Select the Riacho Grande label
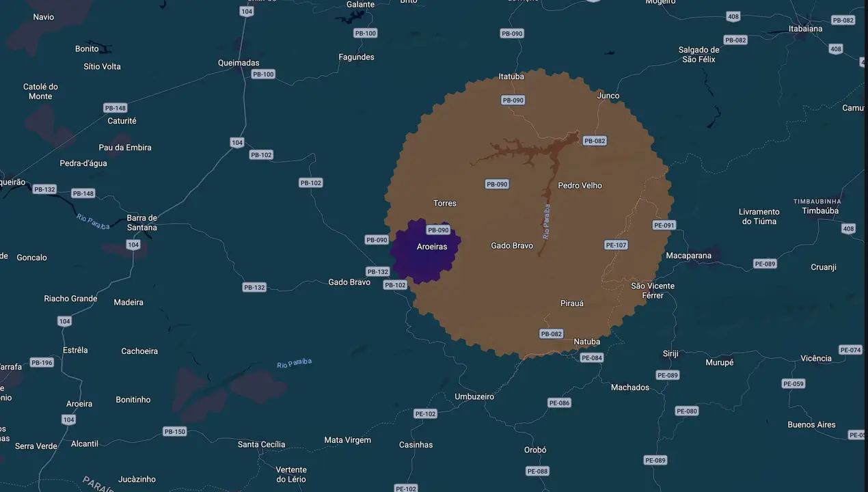This screenshot has width=868, height=492. [70, 299]
